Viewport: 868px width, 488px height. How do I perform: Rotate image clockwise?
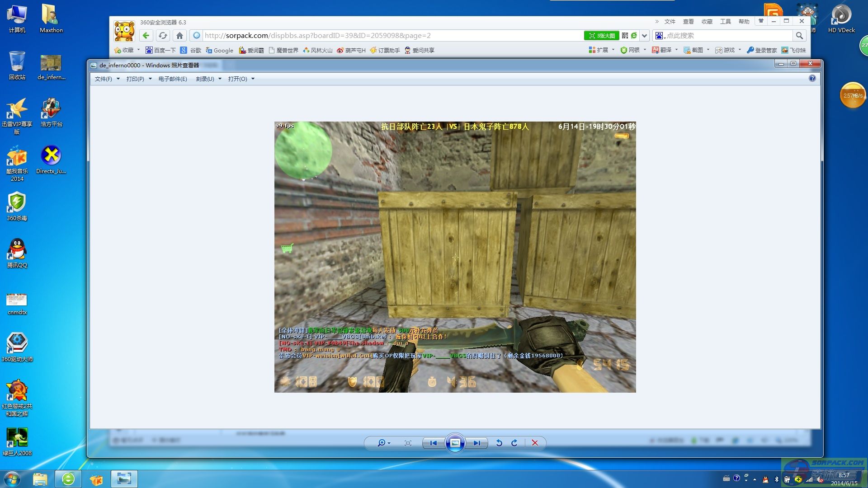(514, 443)
